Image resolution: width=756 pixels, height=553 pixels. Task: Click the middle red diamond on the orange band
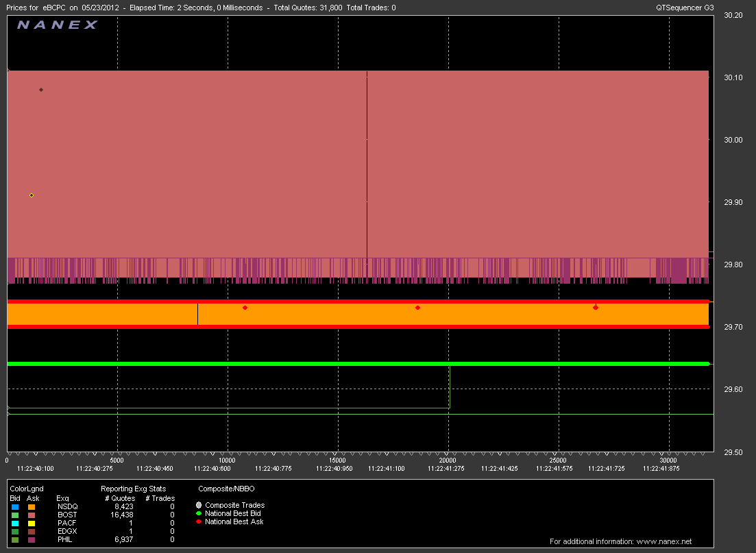point(417,308)
